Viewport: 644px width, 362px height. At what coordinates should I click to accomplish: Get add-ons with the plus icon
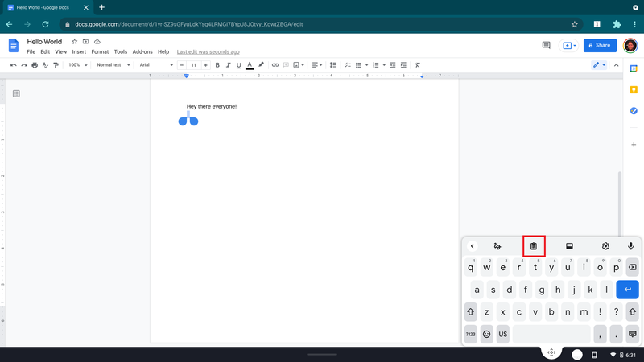click(634, 145)
